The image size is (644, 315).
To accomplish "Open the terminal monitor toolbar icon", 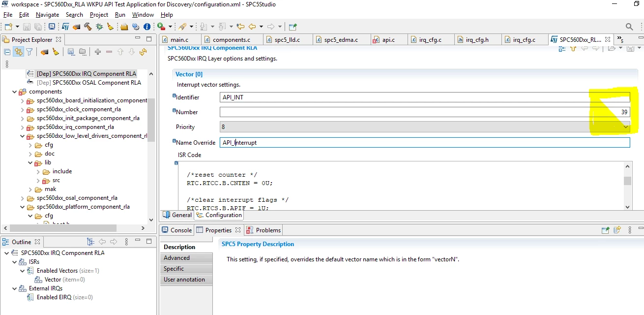I will tap(52, 27).
